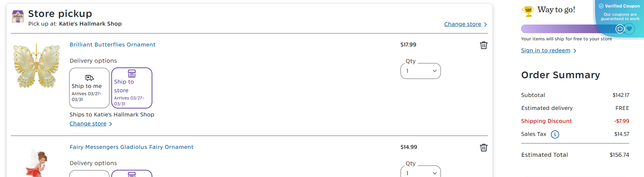
Task: Click the house icon on the progress bar
Action: [x=620, y=29]
